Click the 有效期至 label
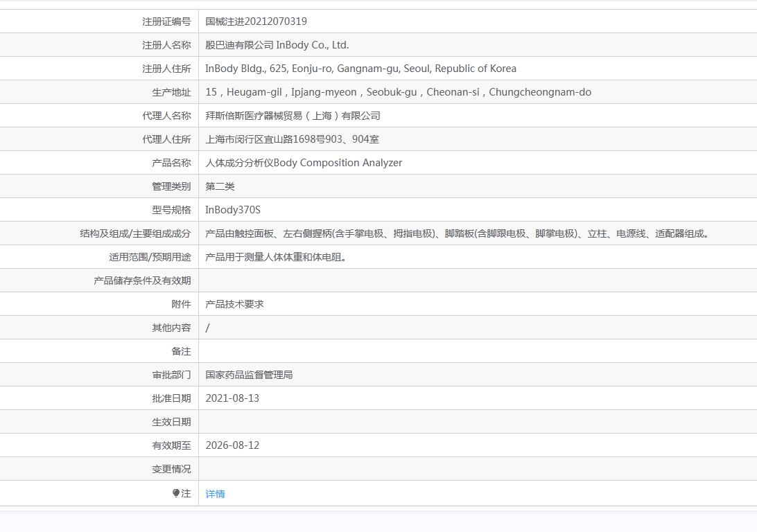757x532 pixels. pyautogui.click(x=171, y=445)
